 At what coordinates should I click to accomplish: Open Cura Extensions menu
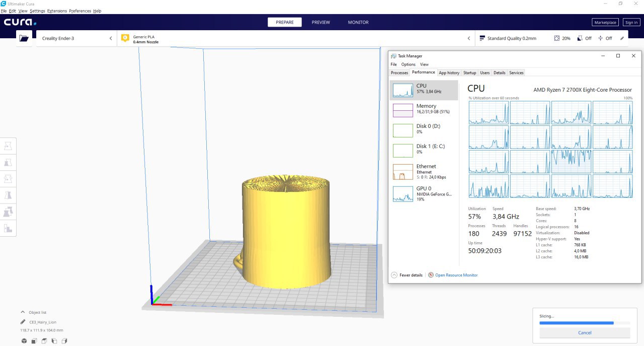(57, 11)
